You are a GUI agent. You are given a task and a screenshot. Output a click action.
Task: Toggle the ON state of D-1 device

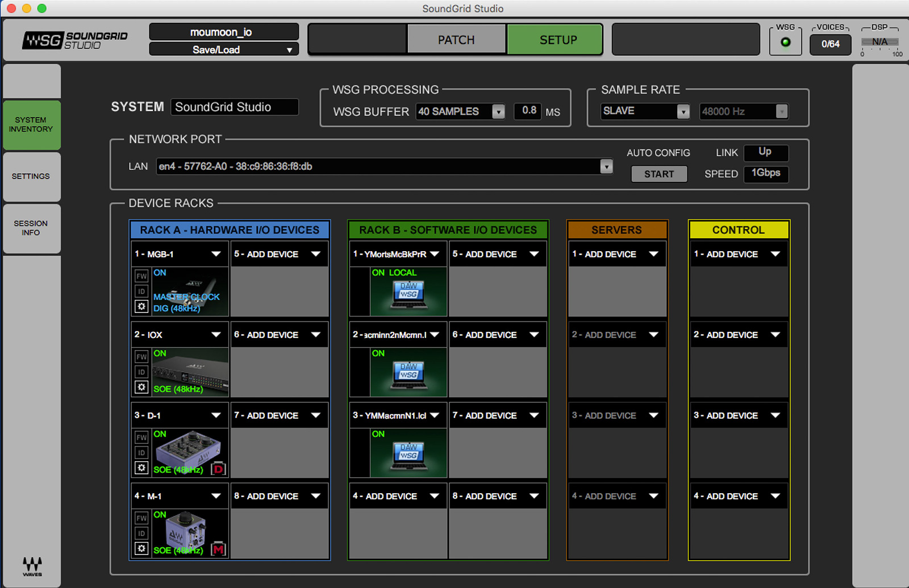point(160,434)
